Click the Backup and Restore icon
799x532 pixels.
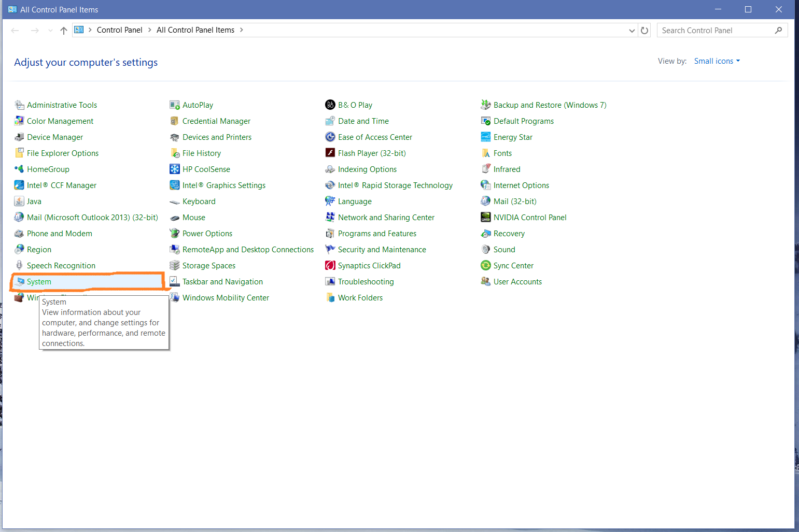pyautogui.click(x=486, y=105)
